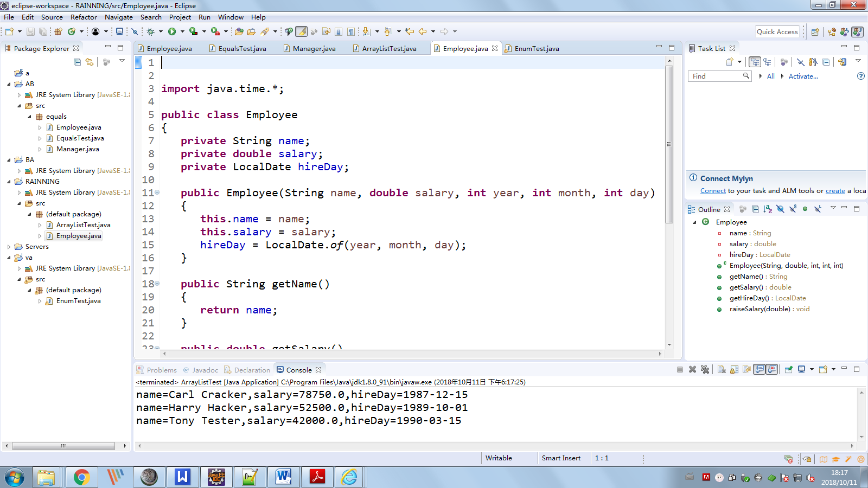Open dropdown arrow next to Debug button
The width and height of the screenshot is (868, 488).
pos(161,31)
